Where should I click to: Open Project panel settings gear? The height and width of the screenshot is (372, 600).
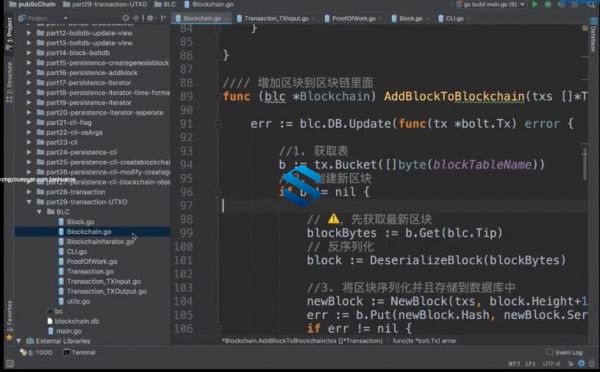tap(150, 18)
